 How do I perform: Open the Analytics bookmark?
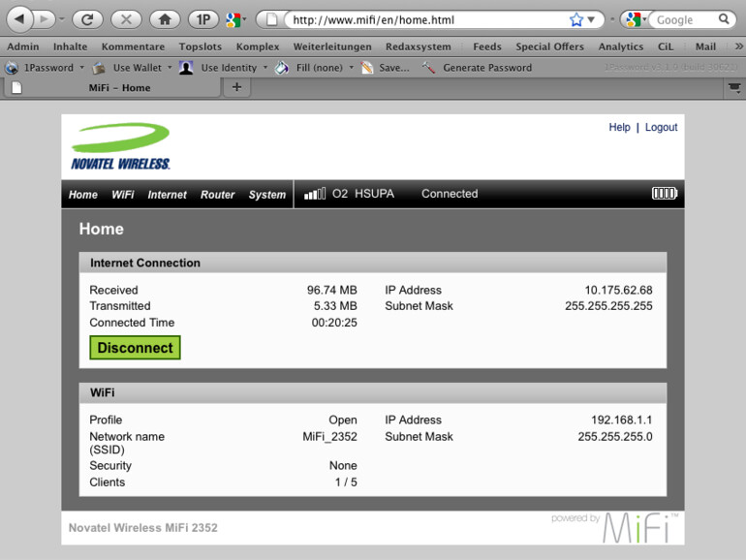pyautogui.click(x=621, y=47)
